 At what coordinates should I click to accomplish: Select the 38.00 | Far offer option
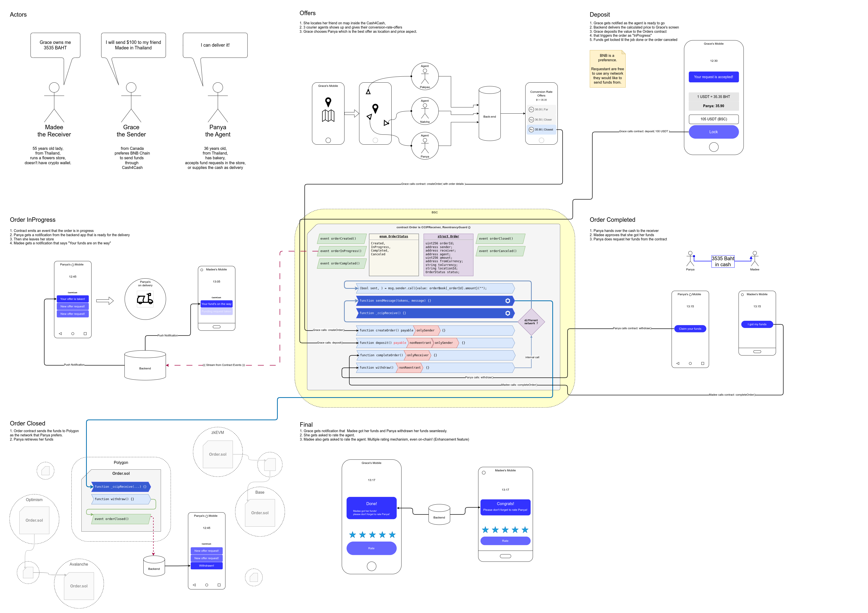point(541,110)
